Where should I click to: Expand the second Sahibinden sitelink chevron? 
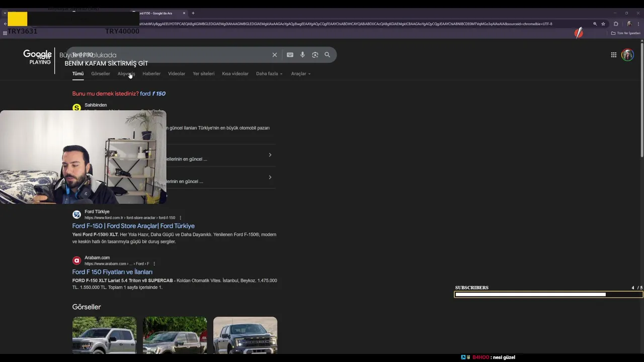pos(270,177)
